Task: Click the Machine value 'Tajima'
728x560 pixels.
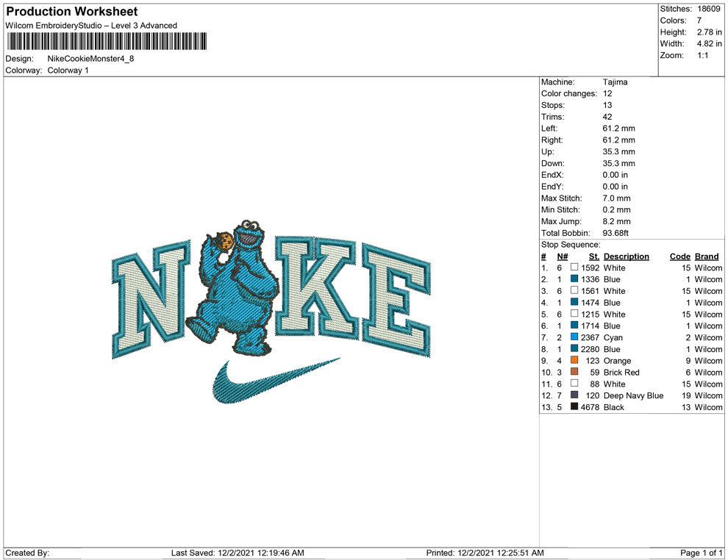Action: (x=615, y=82)
